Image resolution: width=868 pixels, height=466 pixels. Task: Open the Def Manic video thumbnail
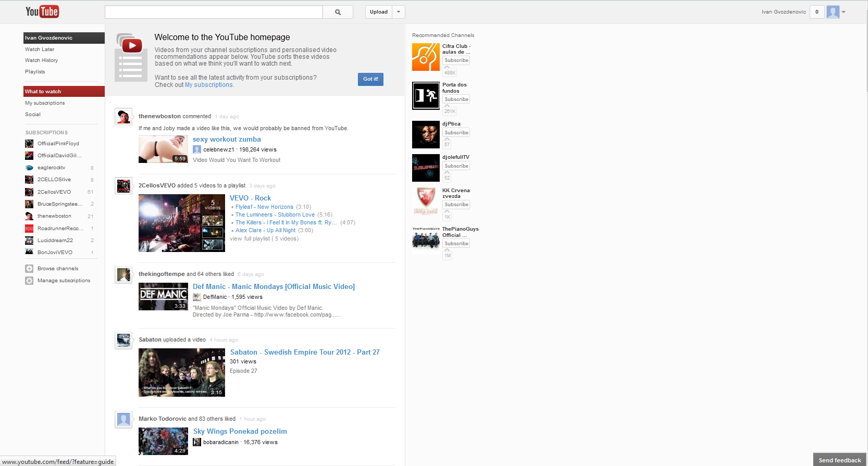pos(163,297)
